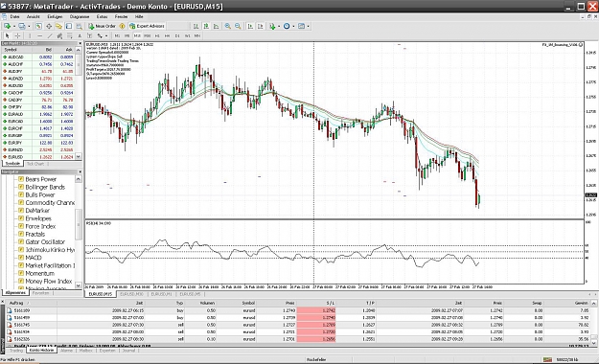This screenshot has height=364, width=599.
Task: Open dropdown arrow next to New Chart icon
Action: [x=14, y=26]
